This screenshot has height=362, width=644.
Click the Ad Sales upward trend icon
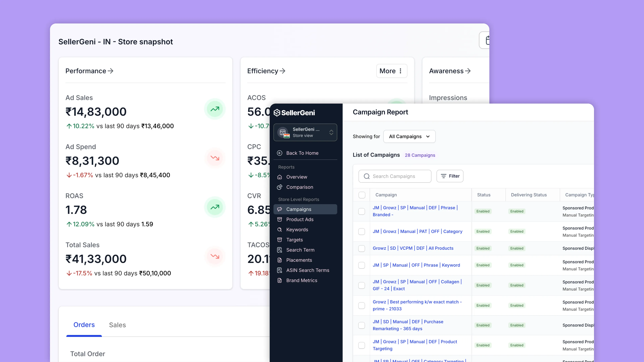point(215,109)
